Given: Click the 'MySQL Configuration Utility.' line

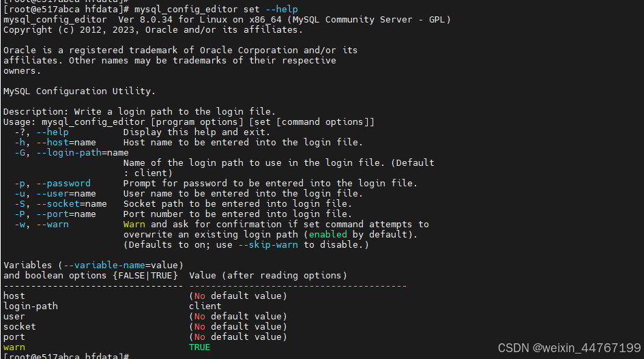Looking at the screenshot, I should pos(79,91).
